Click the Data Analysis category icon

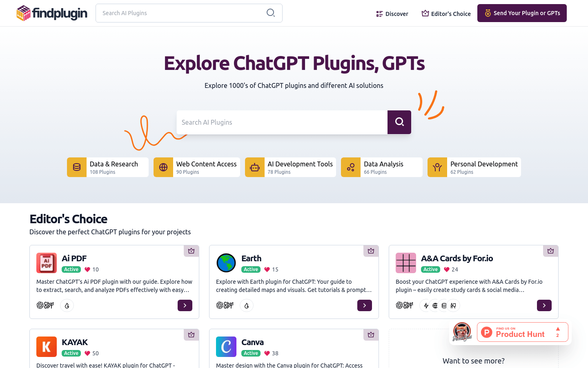tap(351, 167)
